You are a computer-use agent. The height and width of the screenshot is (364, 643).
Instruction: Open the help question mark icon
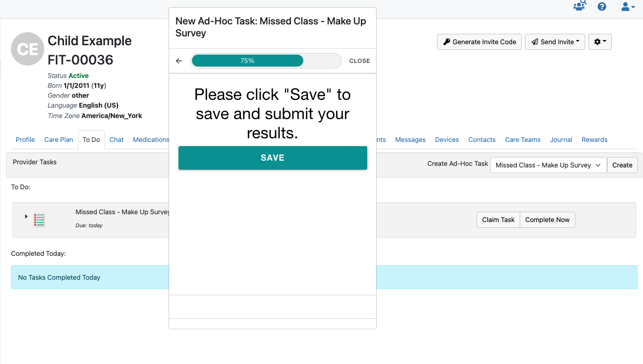(x=602, y=7)
